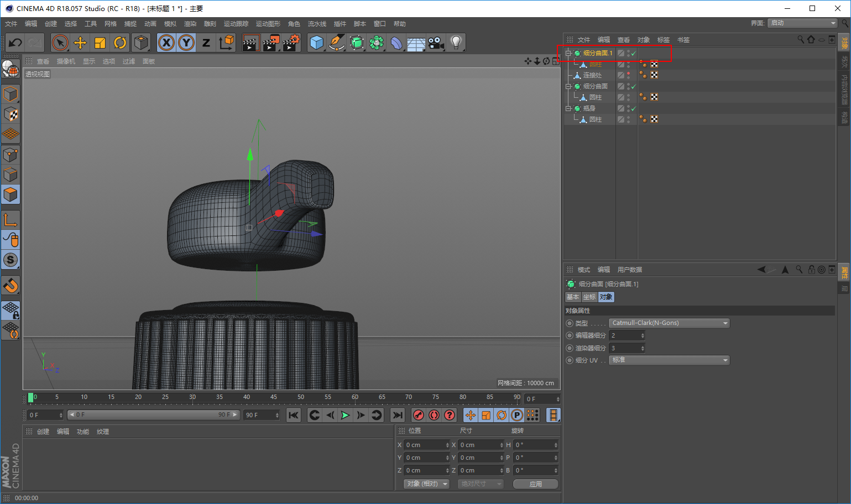The width and height of the screenshot is (851, 504).
Task: Open the viewport 摄像机 menu
Action: pyautogui.click(x=66, y=61)
